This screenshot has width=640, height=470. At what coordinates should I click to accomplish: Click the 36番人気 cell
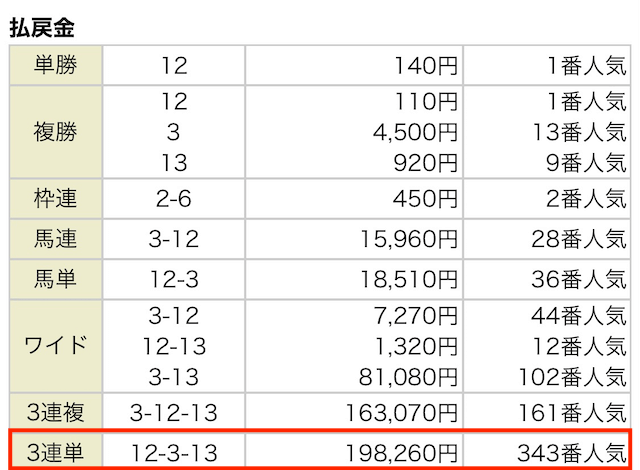pos(579,279)
